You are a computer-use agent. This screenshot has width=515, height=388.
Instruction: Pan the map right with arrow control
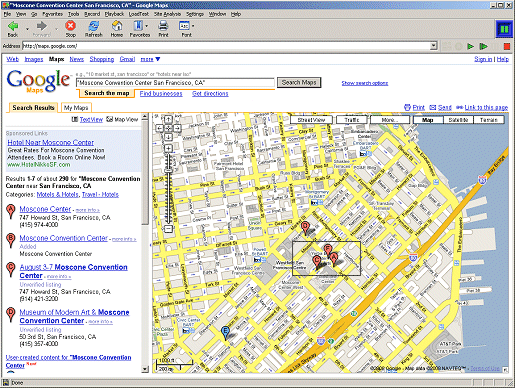coord(177,128)
